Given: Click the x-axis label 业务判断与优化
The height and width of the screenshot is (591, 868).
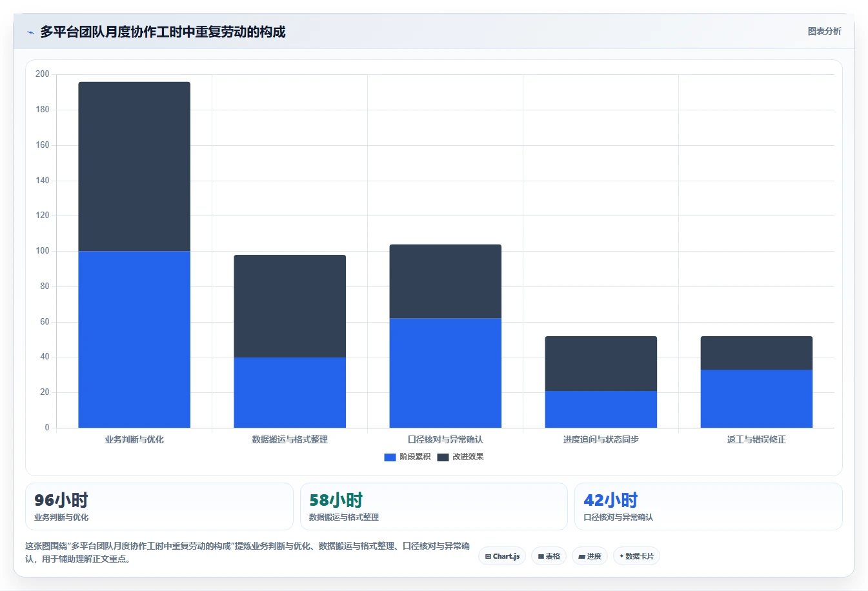Looking at the screenshot, I should point(134,439).
